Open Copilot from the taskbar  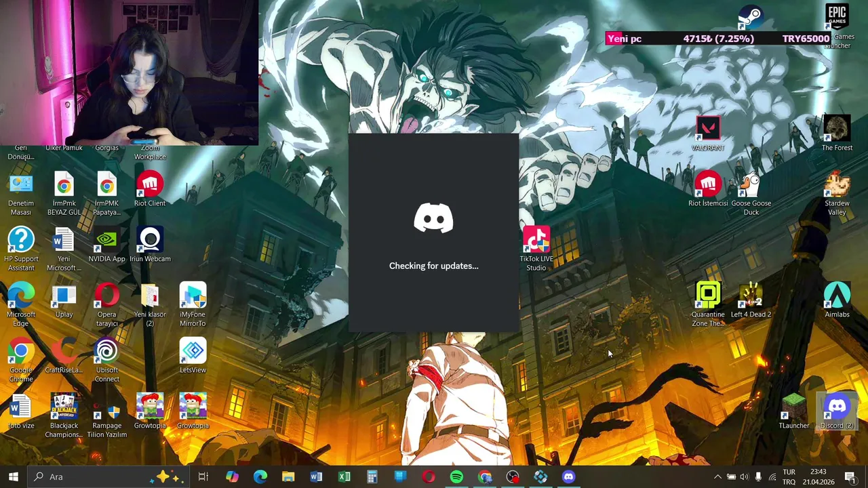click(232, 476)
